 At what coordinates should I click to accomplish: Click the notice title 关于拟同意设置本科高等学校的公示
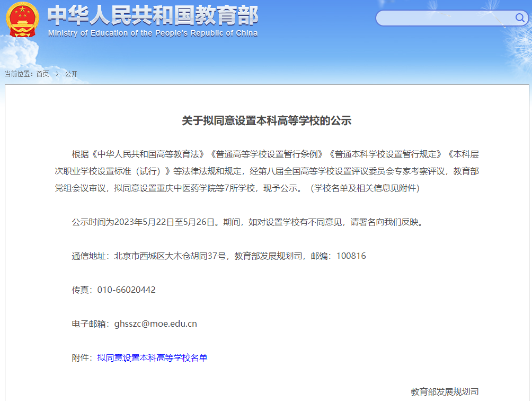coord(267,120)
